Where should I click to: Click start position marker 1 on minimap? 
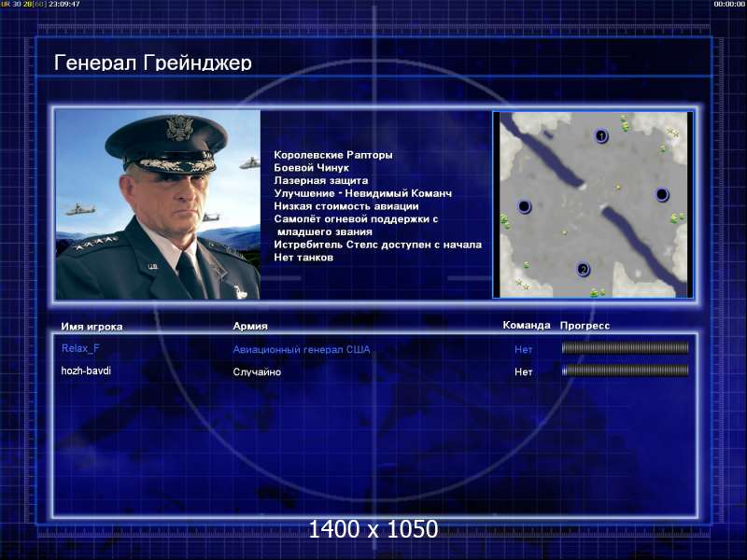[601, 136]
